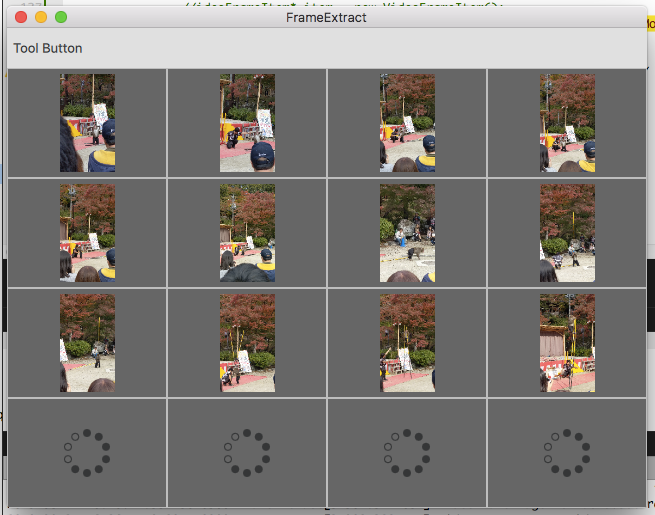Image resolution: width=655 pixels, height=515 pixels.
Task: Select second frame in third row
Action: (247, 343)
